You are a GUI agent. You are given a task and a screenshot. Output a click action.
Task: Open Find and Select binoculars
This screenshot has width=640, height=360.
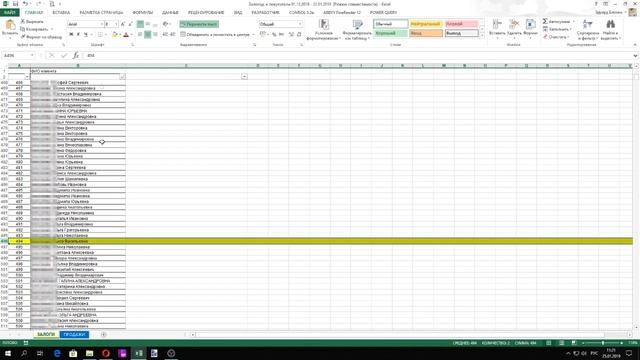pyautogui.click(x=610, y=30)
